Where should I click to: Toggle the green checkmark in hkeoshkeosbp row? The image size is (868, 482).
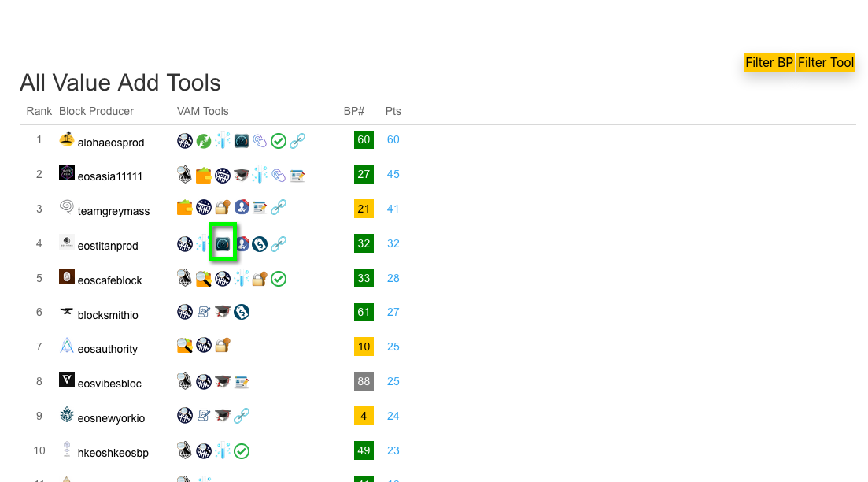point(242,450)
